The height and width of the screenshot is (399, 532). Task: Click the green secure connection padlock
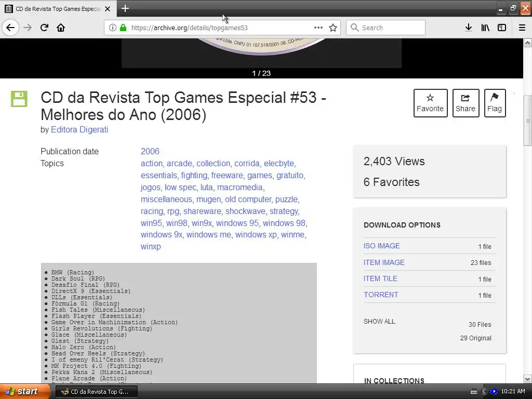(x=123, y=28)
